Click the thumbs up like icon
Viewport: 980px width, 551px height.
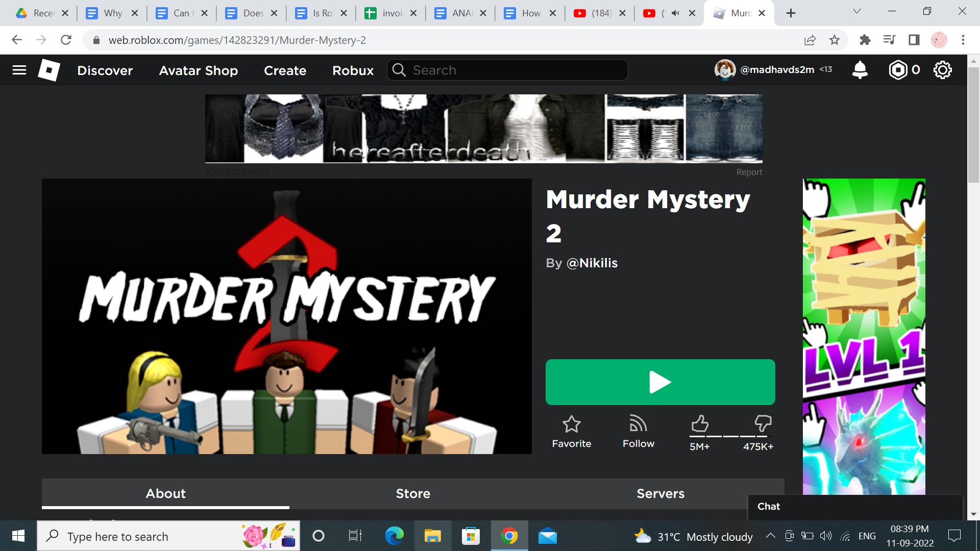(x=700, y=423)
